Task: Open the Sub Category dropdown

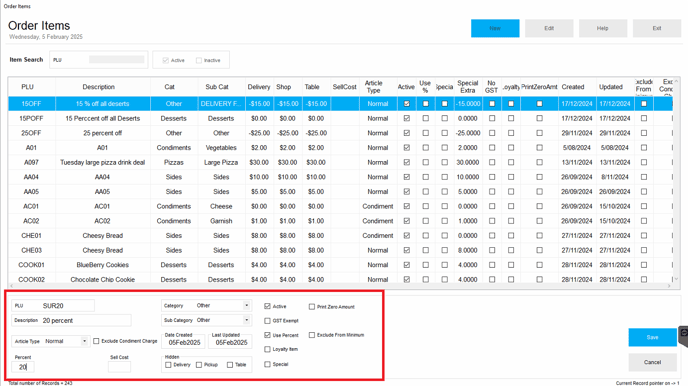Action: pyautogui.click(x=247, y=320)
